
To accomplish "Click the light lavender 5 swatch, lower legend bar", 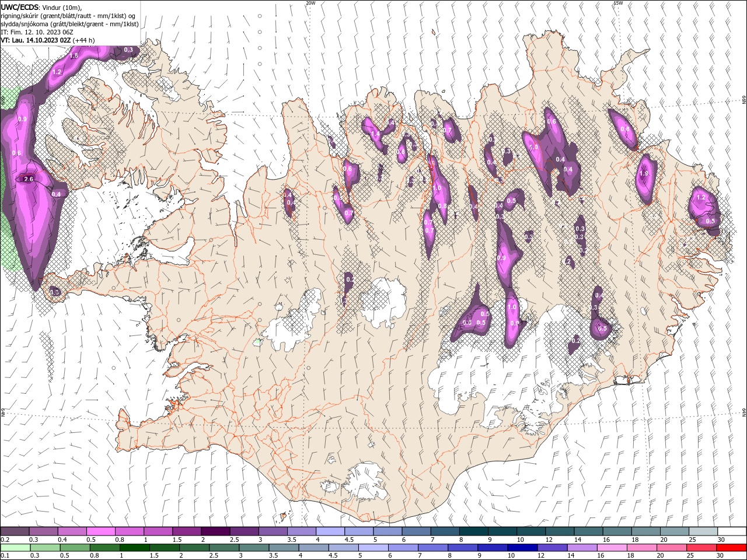I will 372,548.
